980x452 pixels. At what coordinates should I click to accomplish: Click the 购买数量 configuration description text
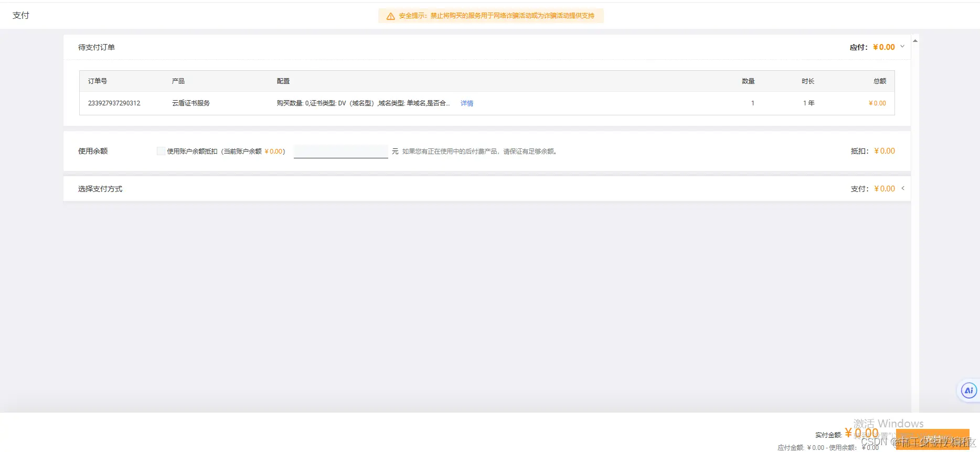click(363, 103)
